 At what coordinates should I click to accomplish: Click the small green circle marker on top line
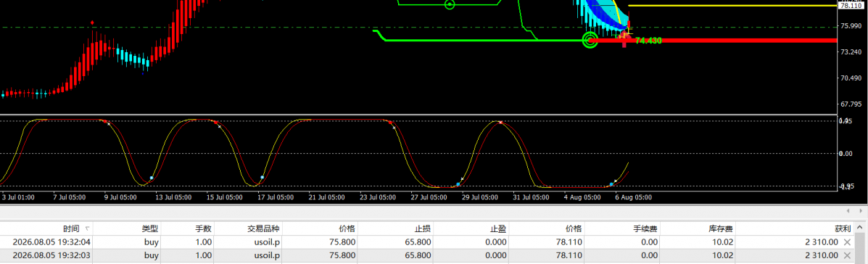click(x=450, y=5)
